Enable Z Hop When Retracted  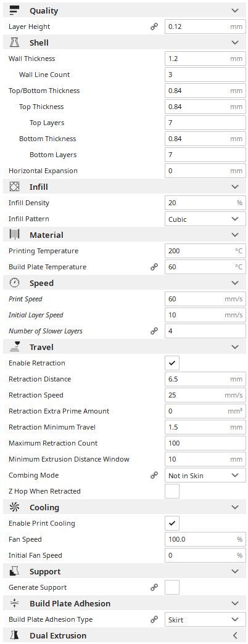[x=172, y=491]
